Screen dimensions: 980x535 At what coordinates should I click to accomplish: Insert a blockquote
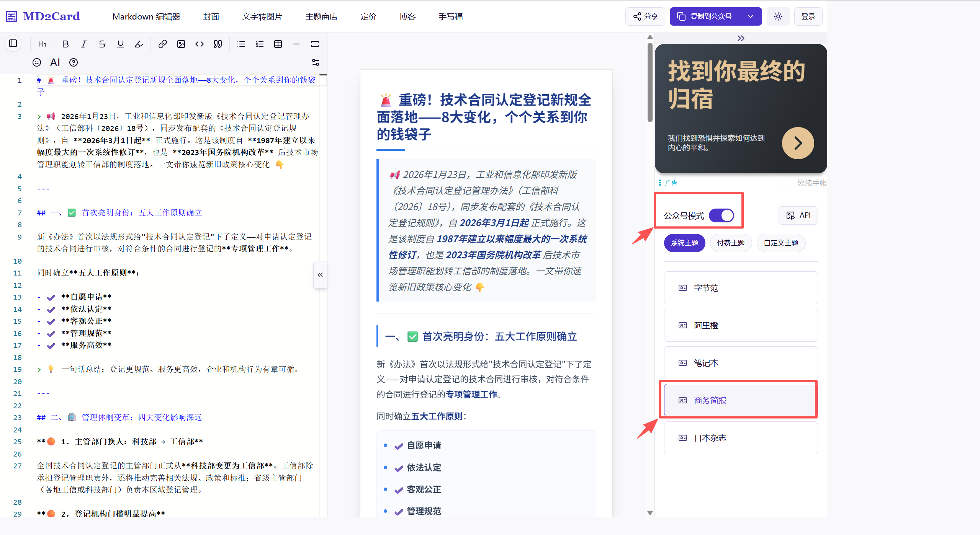pyautogui.click(x=218, y=44)
